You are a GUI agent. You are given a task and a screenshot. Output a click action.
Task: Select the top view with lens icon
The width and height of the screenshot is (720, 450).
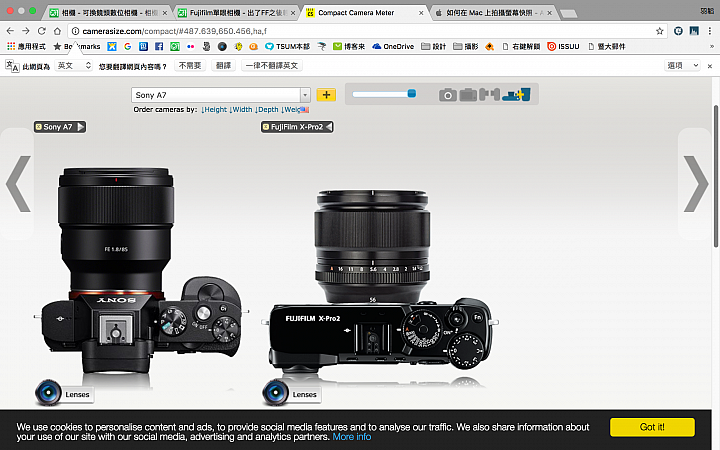pyautogui.click(x=516, y=95)
